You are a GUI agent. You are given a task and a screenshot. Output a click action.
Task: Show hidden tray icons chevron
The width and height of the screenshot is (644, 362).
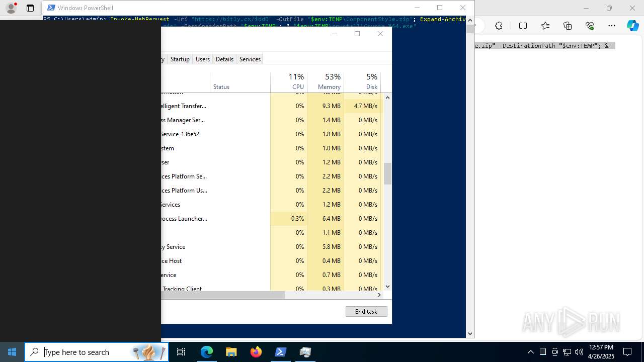point(531,352)
